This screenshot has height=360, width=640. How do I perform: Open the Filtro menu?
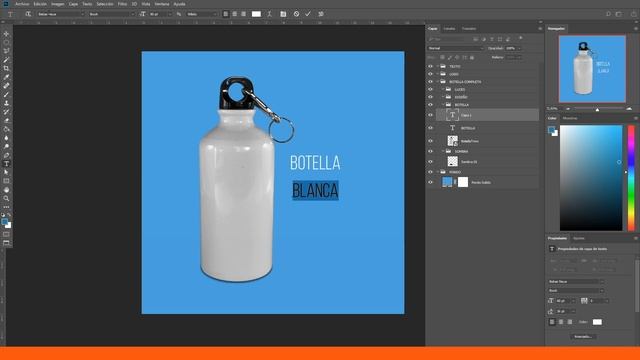coord(122,4)
